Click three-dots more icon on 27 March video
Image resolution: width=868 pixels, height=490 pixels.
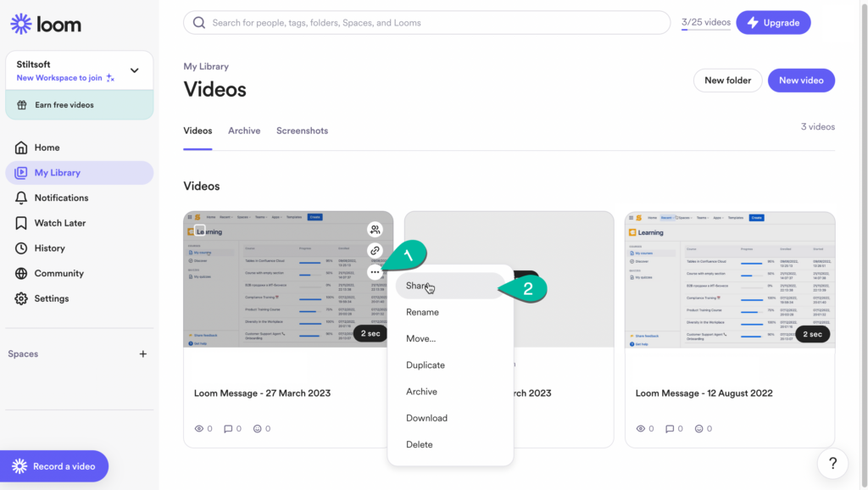[375, 272]
